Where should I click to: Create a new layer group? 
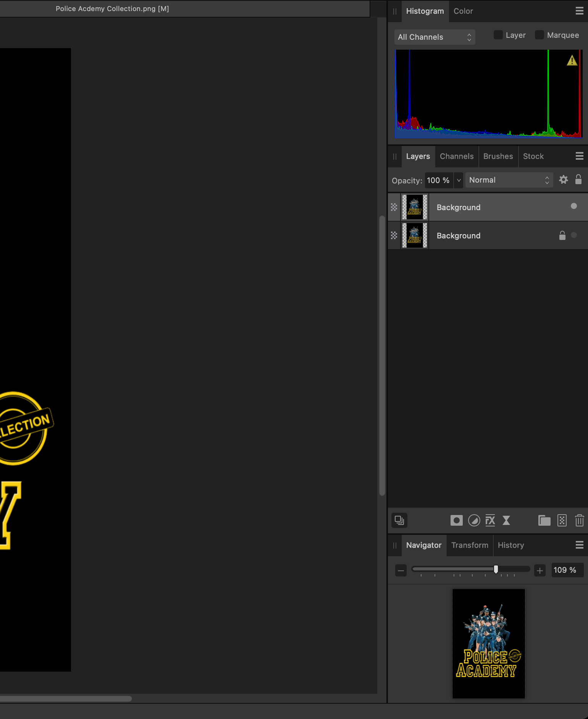[544, 520]
